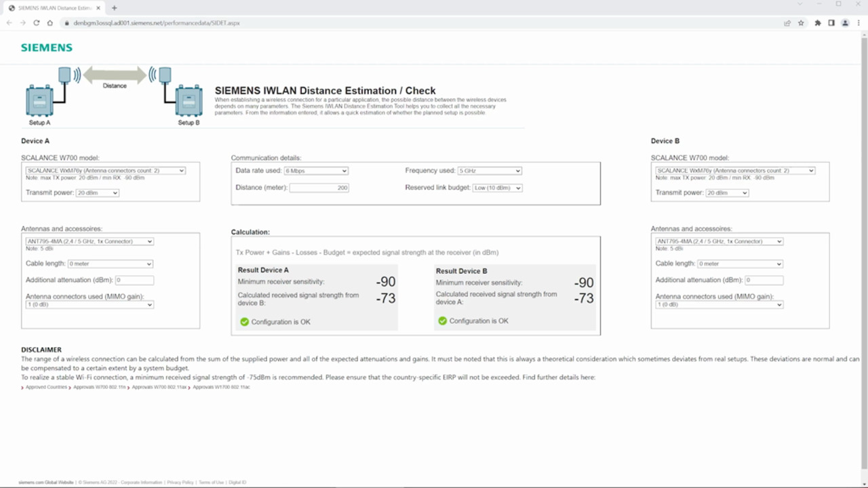868x488 pixels.
Task: Open the browser extensions puzzle icon
Action: [x=818, y=23]
